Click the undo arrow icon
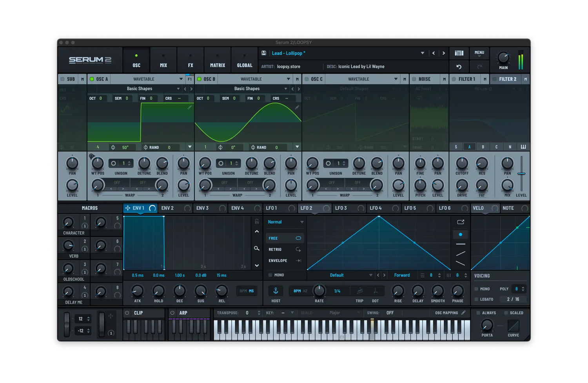This screenshot has width=588, height=383. coord(459,67)
